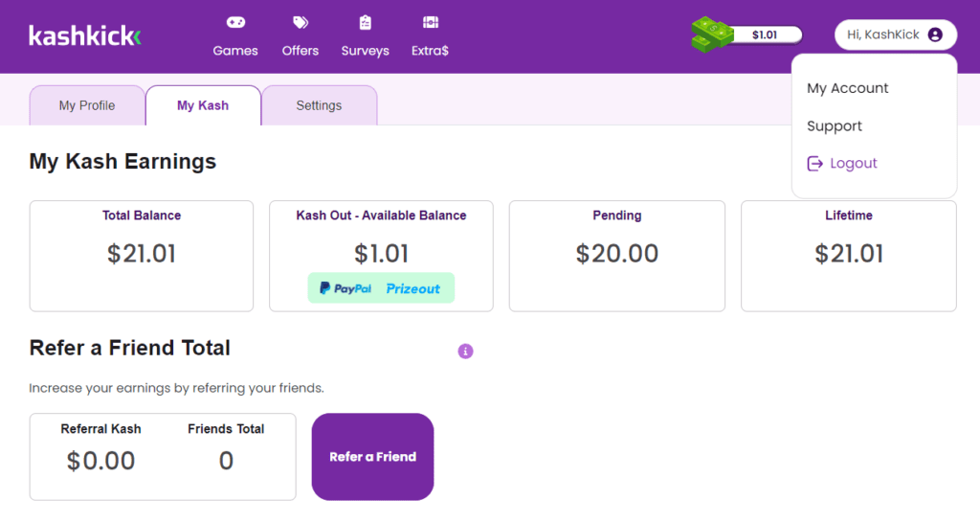
Task: Click the user avatar icon
Action: 935,34
